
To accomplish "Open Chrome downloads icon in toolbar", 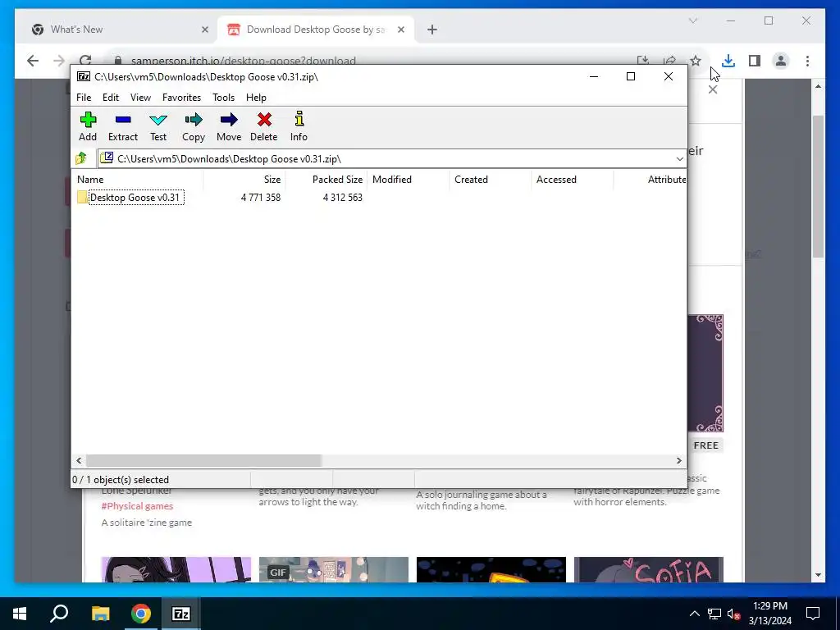I will [728, 61].
